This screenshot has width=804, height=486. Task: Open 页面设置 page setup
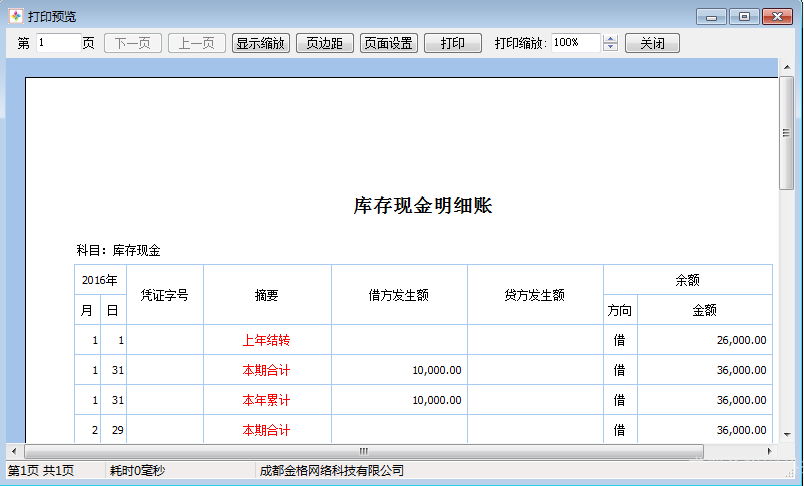[388, 43]
